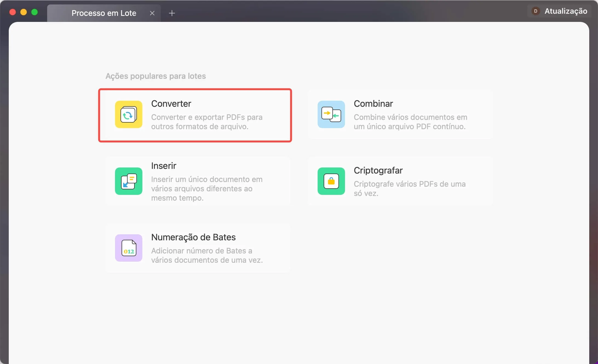Click the Combinar description text
Screen dimensions: 598x364
pos(410,122)
